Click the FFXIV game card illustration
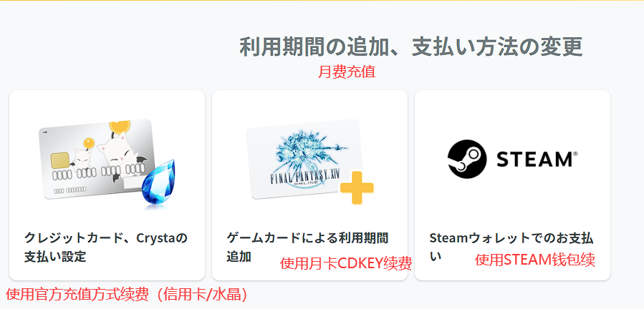Image resolution: width=644 pixels, height=309 pixels. pyautogui.click(x=309, y=161)
